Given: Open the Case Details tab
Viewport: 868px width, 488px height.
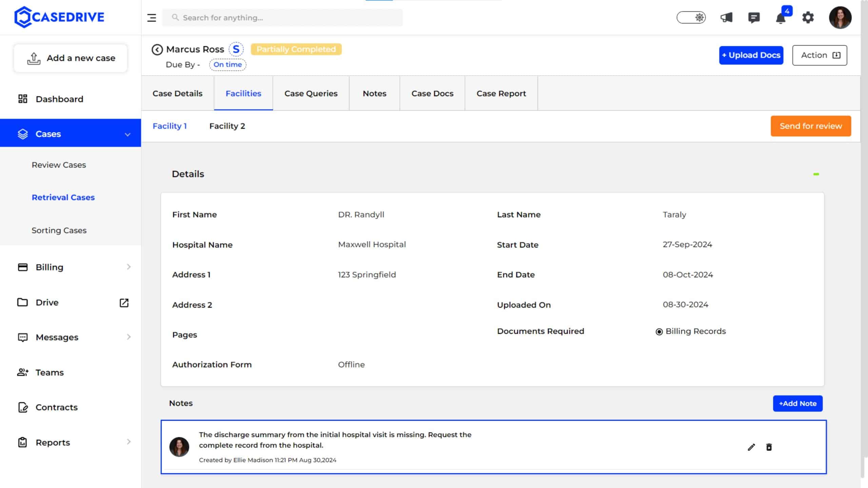Looking at the screenshot, I should pos(177,93).
